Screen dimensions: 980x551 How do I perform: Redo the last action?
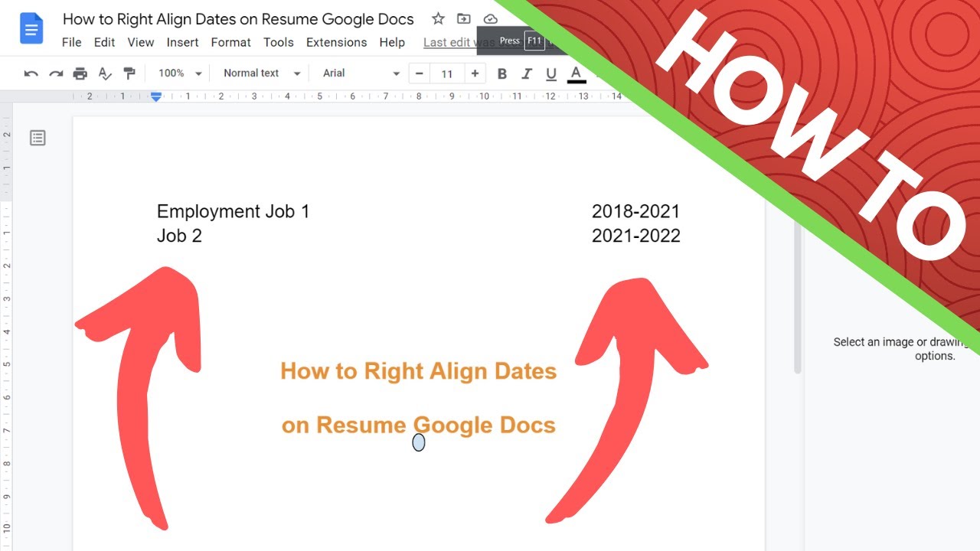pos(56,73)
